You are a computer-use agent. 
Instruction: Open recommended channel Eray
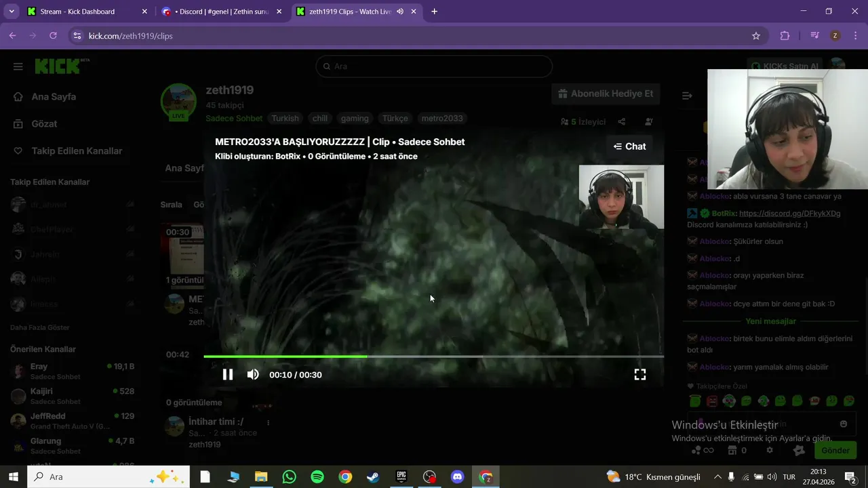point(73,371)
